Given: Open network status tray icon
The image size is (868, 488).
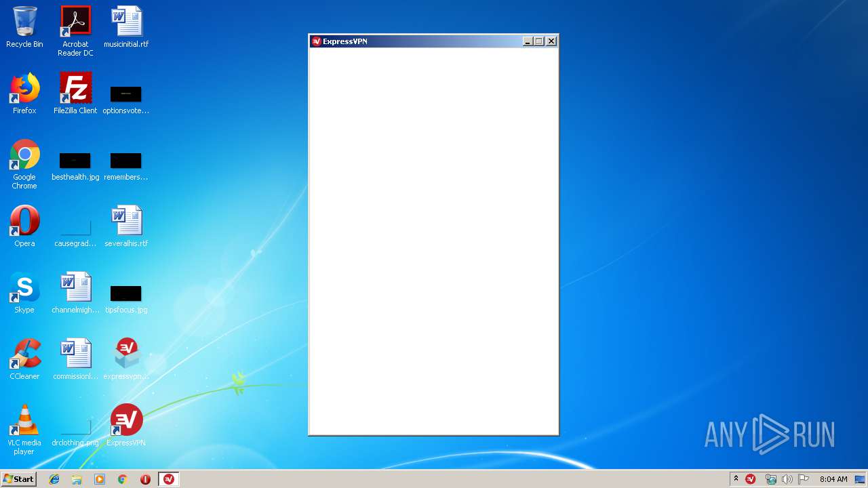Looking at the screenshot, I should pyautogui.click(x=771, y=479).
